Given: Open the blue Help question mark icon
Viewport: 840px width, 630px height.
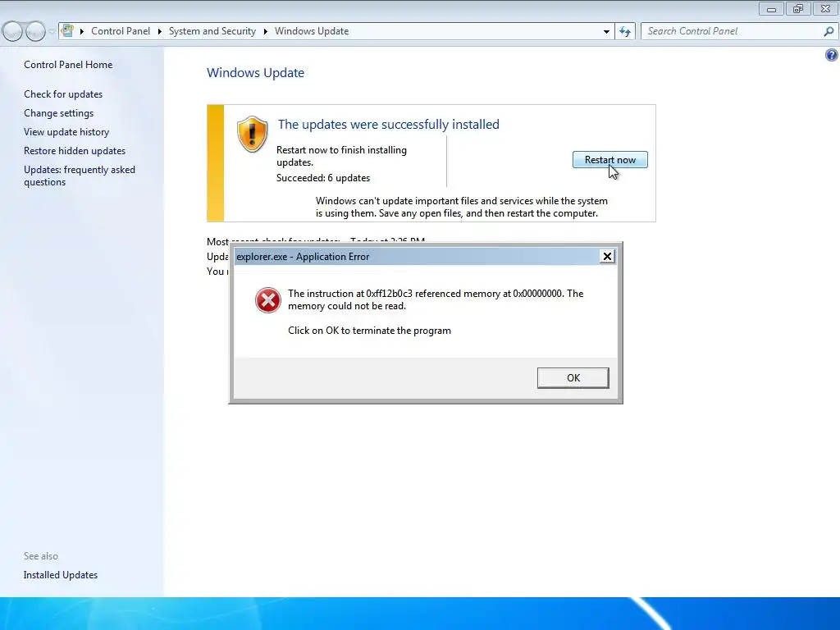Looking at the screenshot, I should pyautogui.click(x=832, y=55).
